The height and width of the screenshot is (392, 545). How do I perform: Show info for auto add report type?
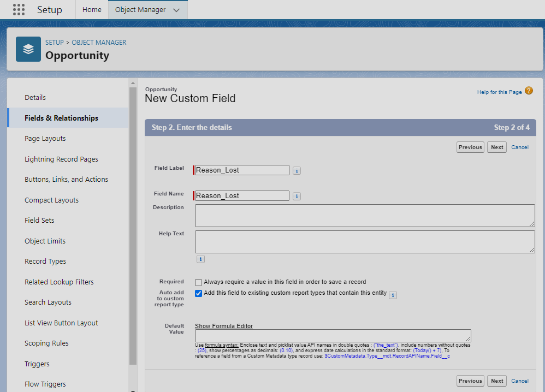point(393,295)
